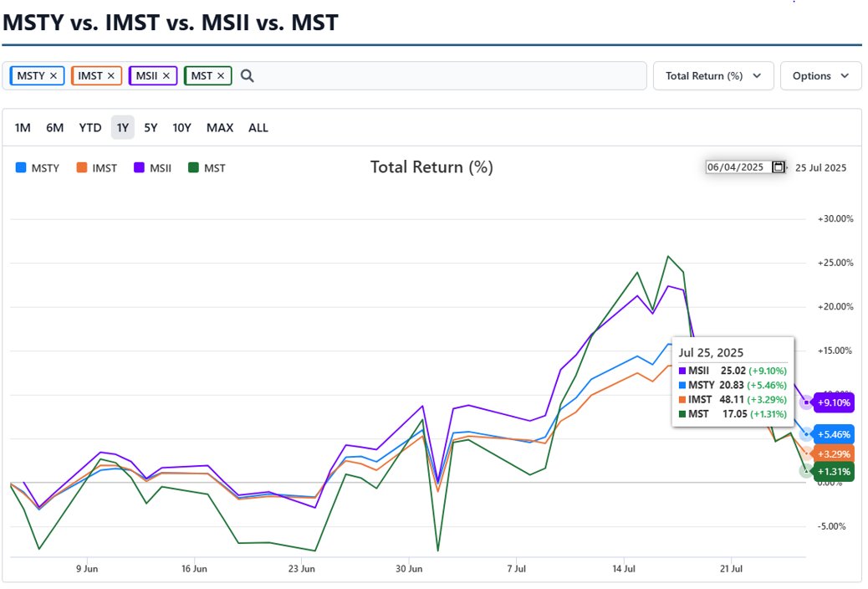
Task: Click the 16 Jun axis label
Action: (x=194, y=568)
